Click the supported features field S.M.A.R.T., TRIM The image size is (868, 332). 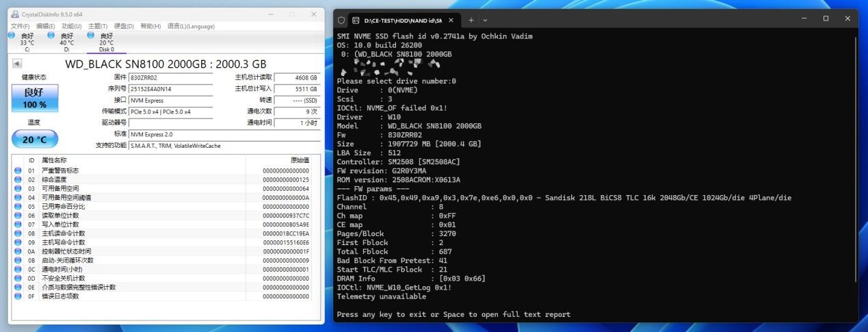click(224, 145)
